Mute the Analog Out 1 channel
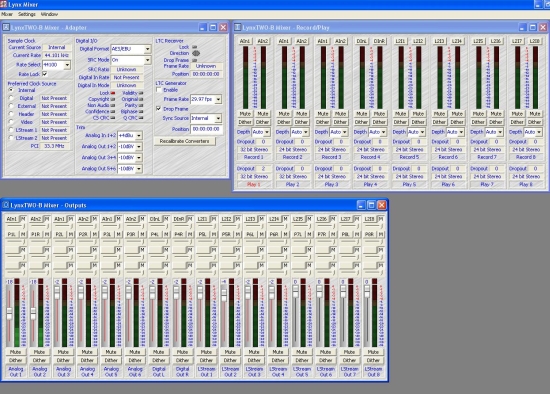Screen dimensions: 550x394 pos(15,352)
